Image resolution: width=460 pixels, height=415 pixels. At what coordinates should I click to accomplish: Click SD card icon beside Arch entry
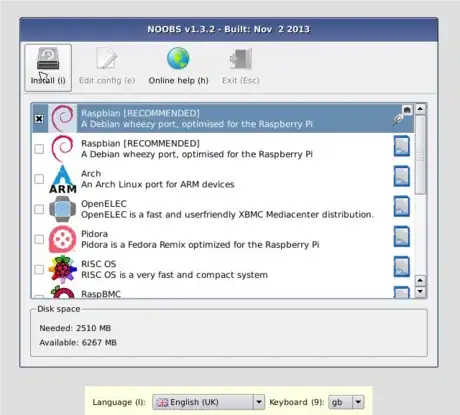point(401,176)
